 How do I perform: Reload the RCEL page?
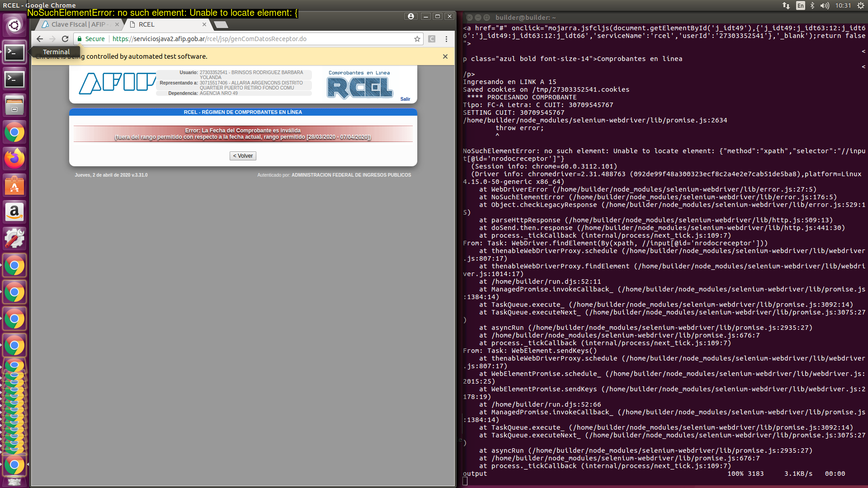65,39
